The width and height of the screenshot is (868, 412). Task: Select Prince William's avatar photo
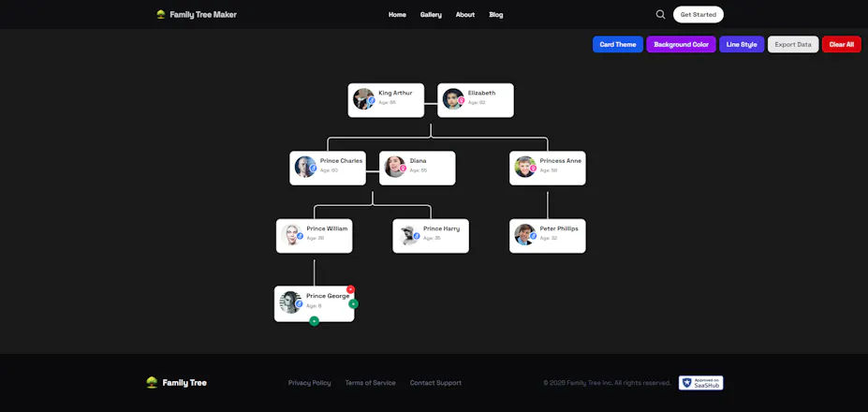292,234
